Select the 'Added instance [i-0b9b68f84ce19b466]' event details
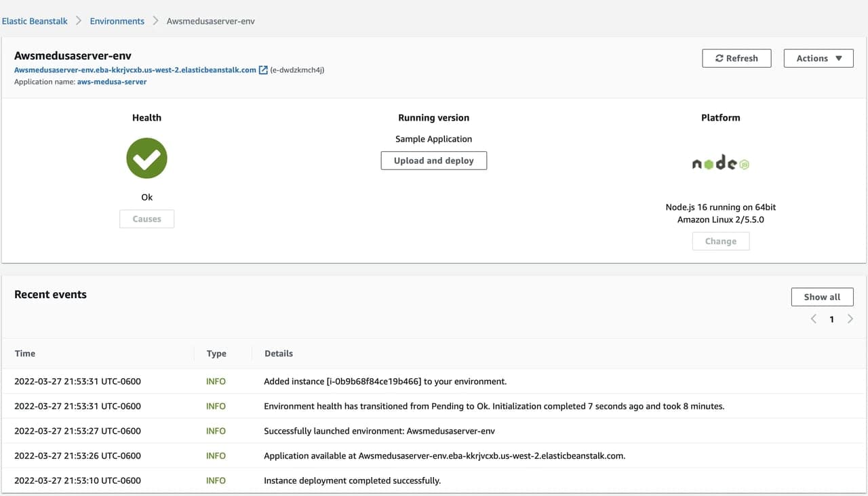The image size is (868, 496). pyautogui.click(x=385, y=381)
